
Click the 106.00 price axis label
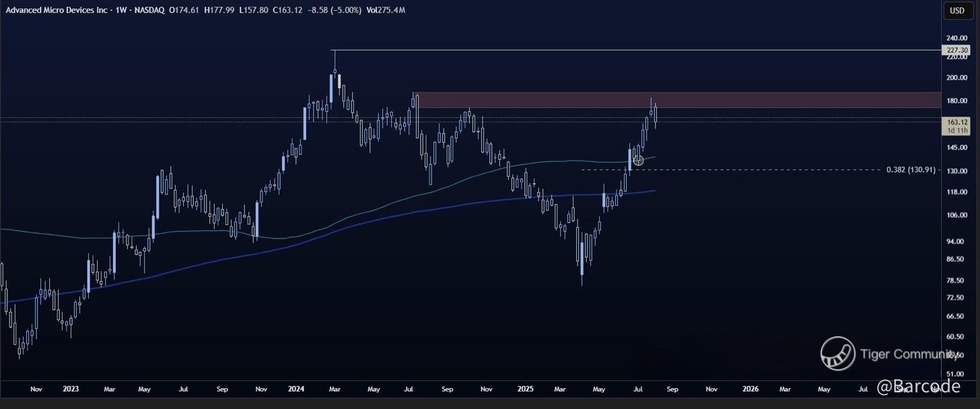coord(956,215)
